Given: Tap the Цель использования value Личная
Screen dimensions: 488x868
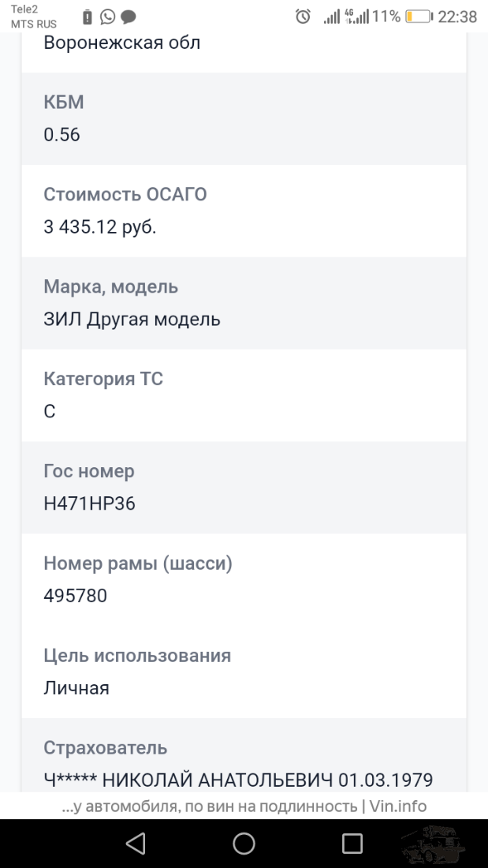Looking at the screenshot, I should [x=76, y=688].
